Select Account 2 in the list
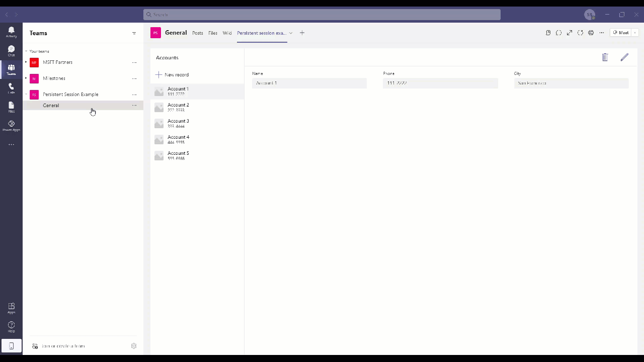This screenshot has width=644, height=362. (197, 107)
